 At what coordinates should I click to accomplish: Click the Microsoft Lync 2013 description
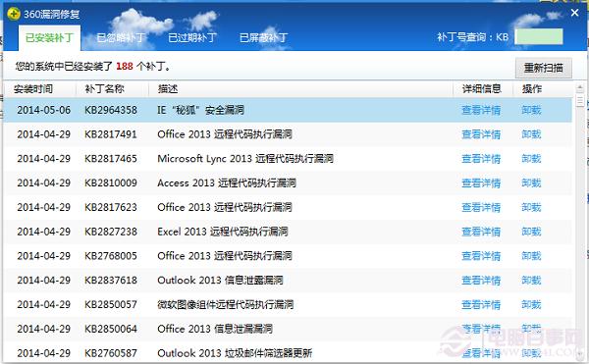[x=245, y=159]
